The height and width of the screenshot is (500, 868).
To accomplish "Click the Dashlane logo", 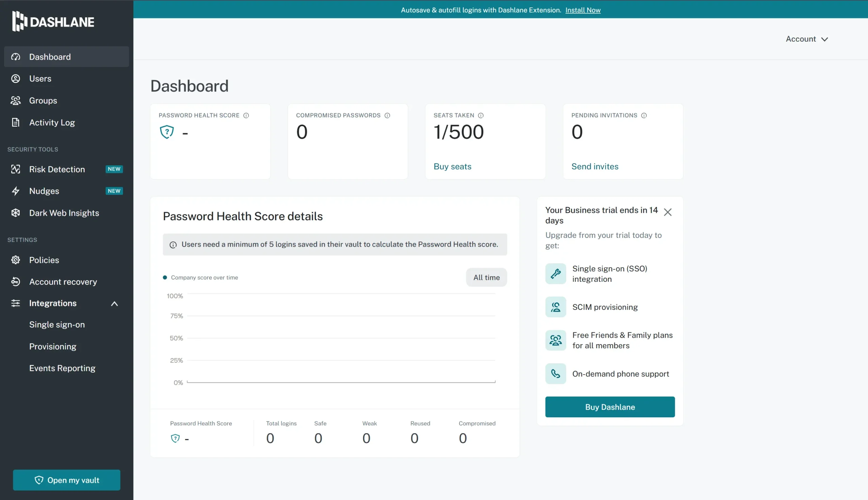I will [x=53, y=21].
